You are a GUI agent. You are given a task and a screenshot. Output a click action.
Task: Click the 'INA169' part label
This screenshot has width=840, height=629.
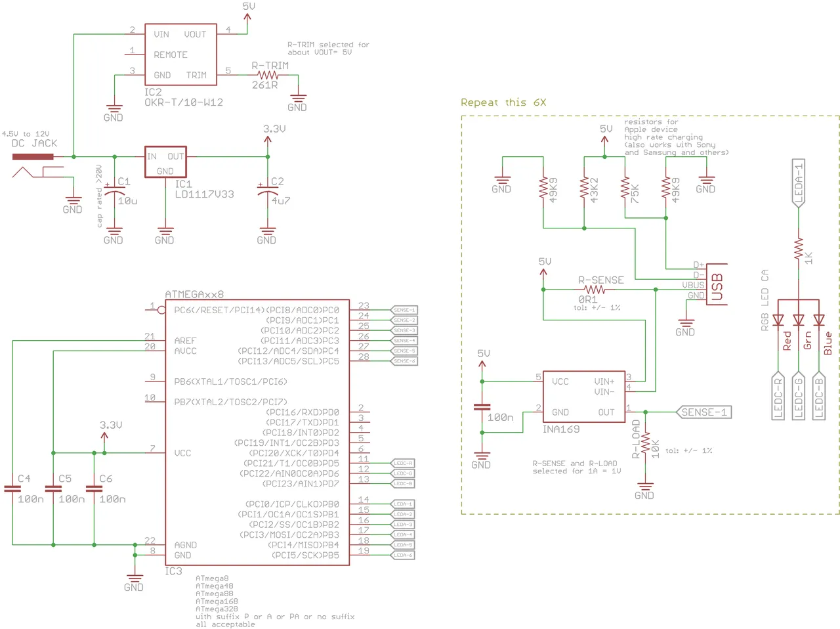coord(561,429)
